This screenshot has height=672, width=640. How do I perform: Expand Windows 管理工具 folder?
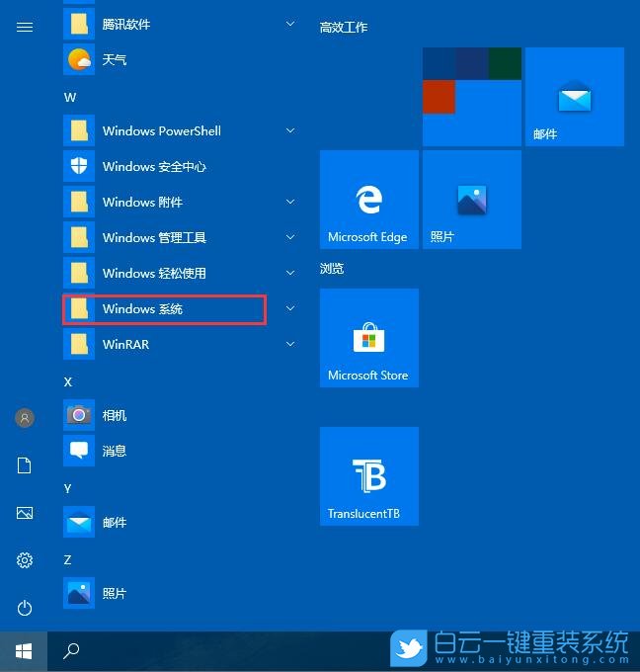pyautogui.click(x=180, y=237)
